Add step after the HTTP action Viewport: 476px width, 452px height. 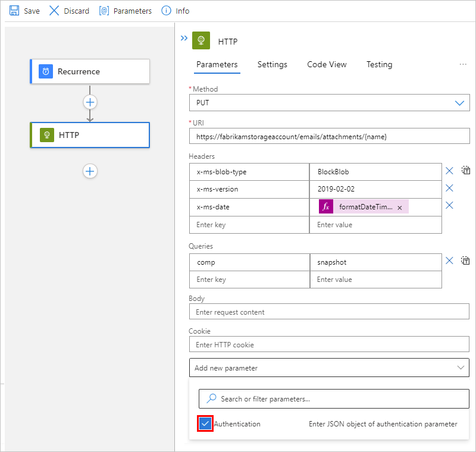90,171
